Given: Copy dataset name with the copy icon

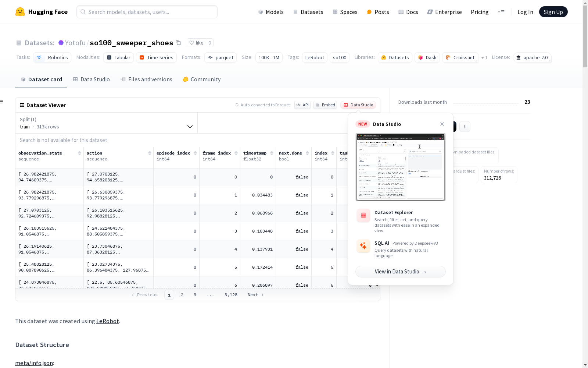Looking at the screenshot, I should tap(178, 43).
